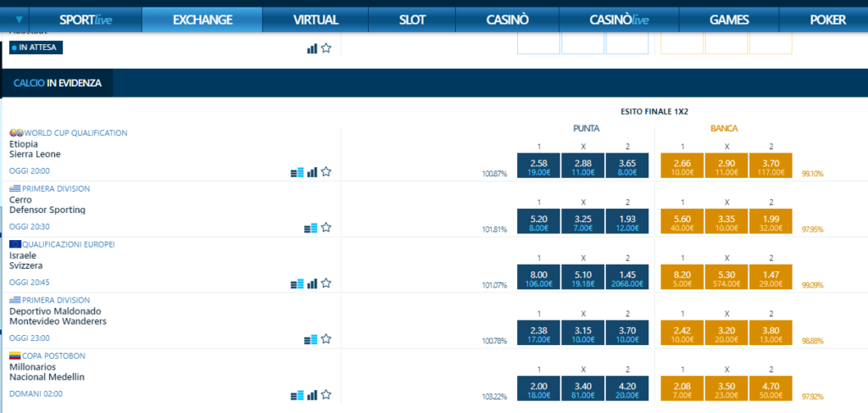Back Israele at odds 8.00
Screen dimensions: 868x413
tap(538, 278)
